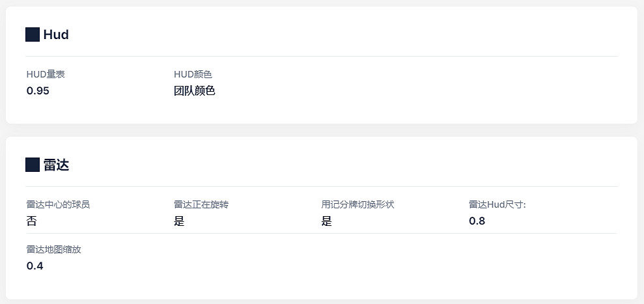Click the dark square icon beside 雷达
This screenshot has width=644, height=304.
(x=33, y=165)
